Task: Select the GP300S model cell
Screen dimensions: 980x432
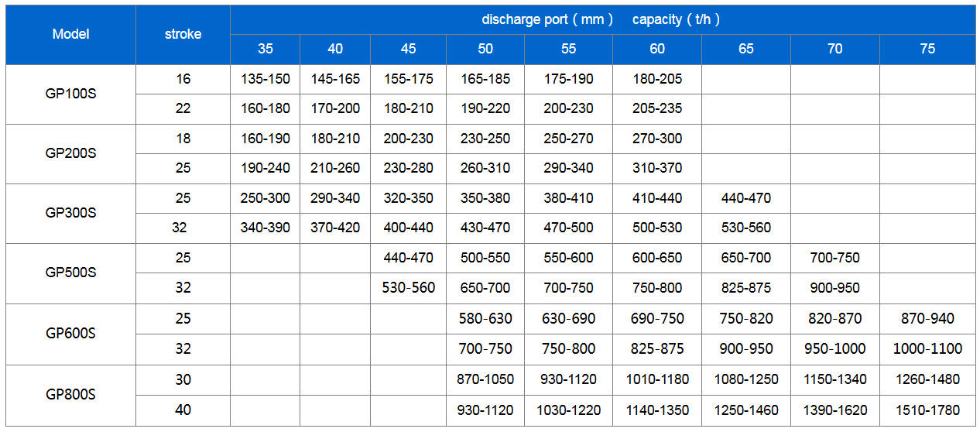Action: pyautogui.click(x=70, y=213)
